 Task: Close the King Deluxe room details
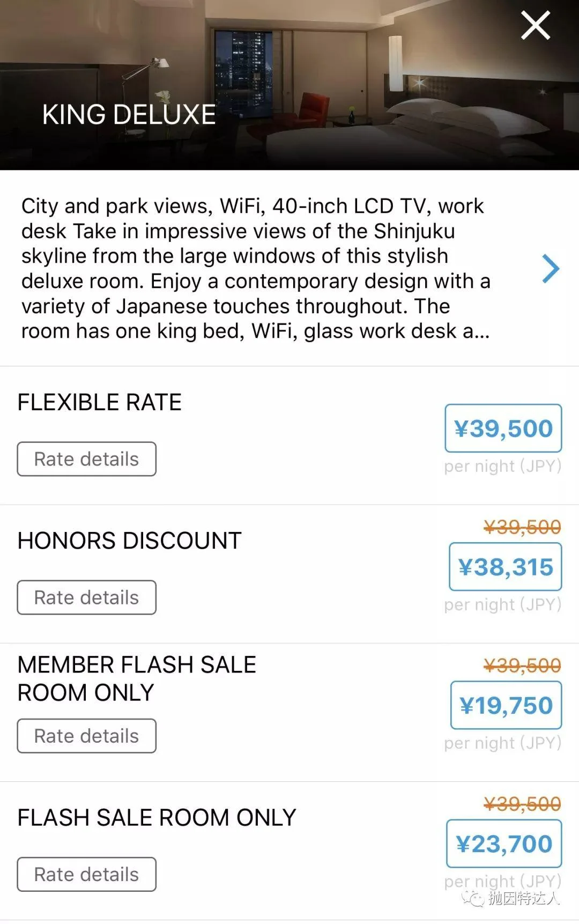(x=536, y=26)
